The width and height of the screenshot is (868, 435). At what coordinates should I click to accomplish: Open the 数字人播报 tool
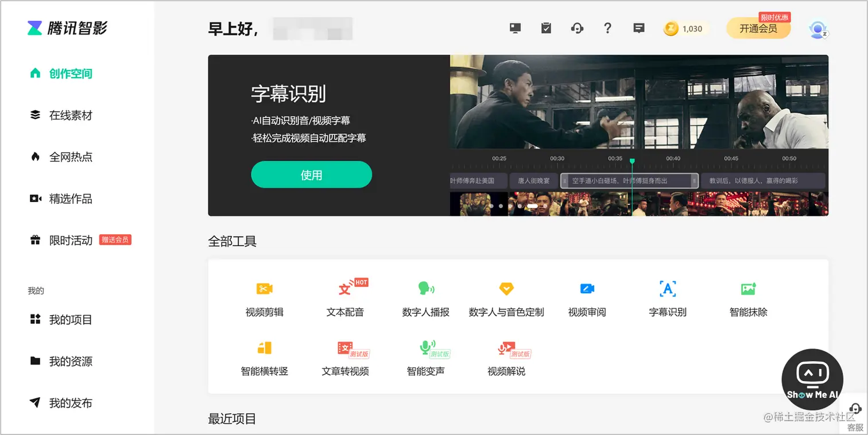coord(426,298)
